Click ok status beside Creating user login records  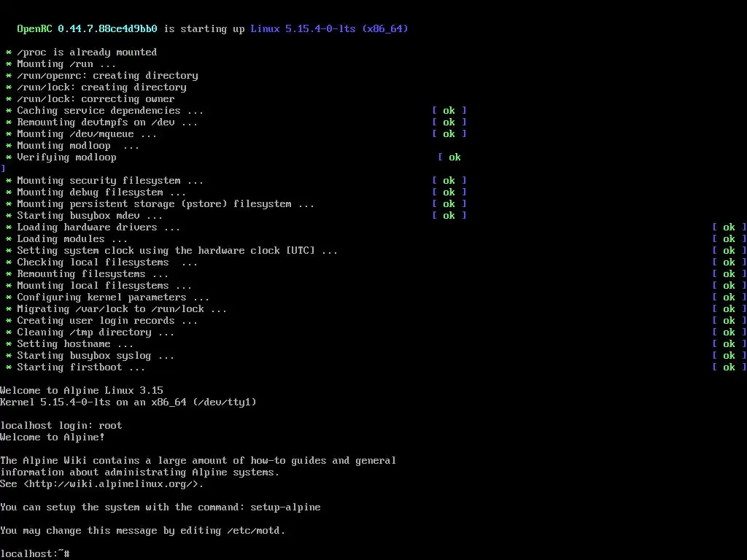tap(729, 321)
